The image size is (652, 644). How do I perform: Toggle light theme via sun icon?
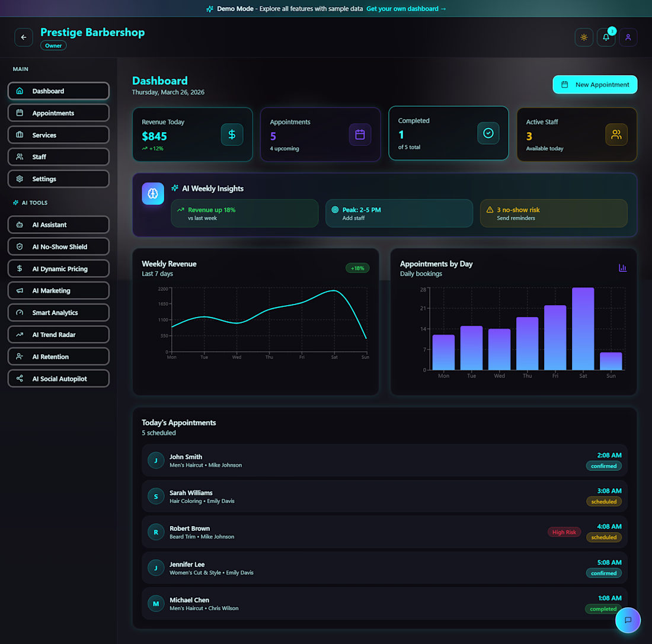point(584,37)
